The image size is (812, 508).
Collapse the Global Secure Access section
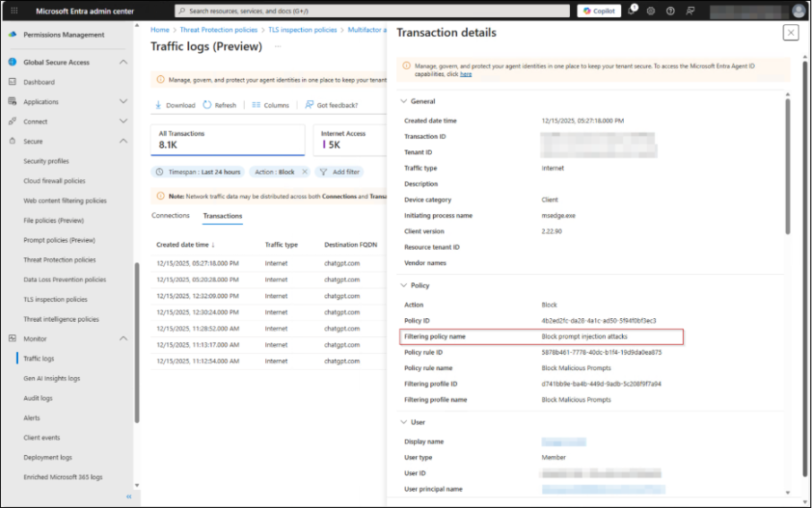point(124,62)
